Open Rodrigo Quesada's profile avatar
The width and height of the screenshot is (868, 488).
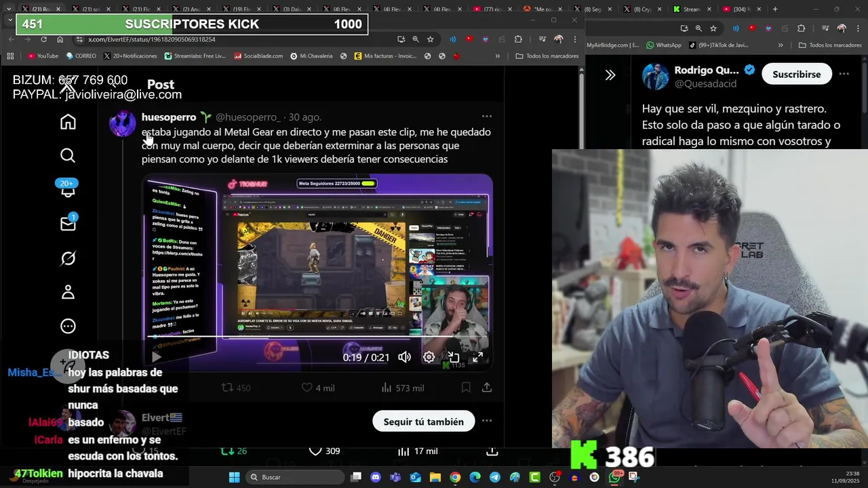tap(656, 77)
